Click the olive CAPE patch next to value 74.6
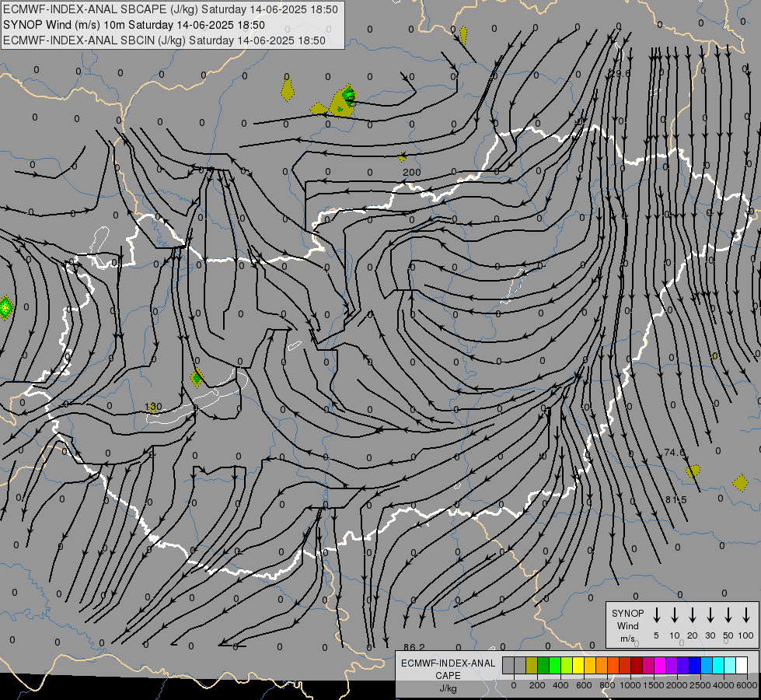 click(x=693, y=471)
